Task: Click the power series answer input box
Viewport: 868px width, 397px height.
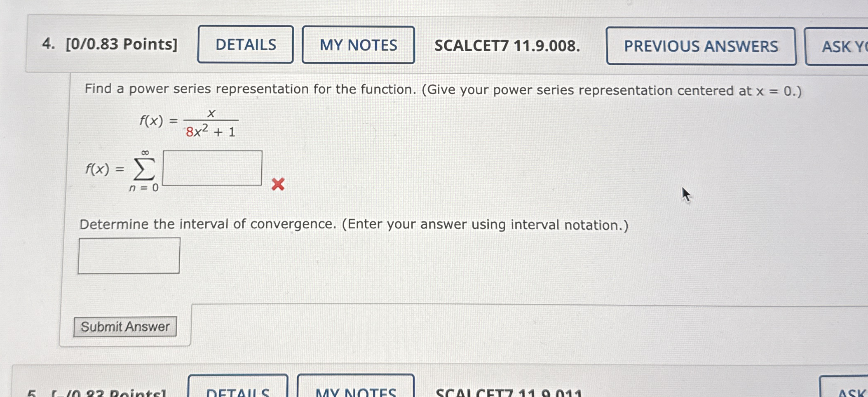Action: click(212, 168)
